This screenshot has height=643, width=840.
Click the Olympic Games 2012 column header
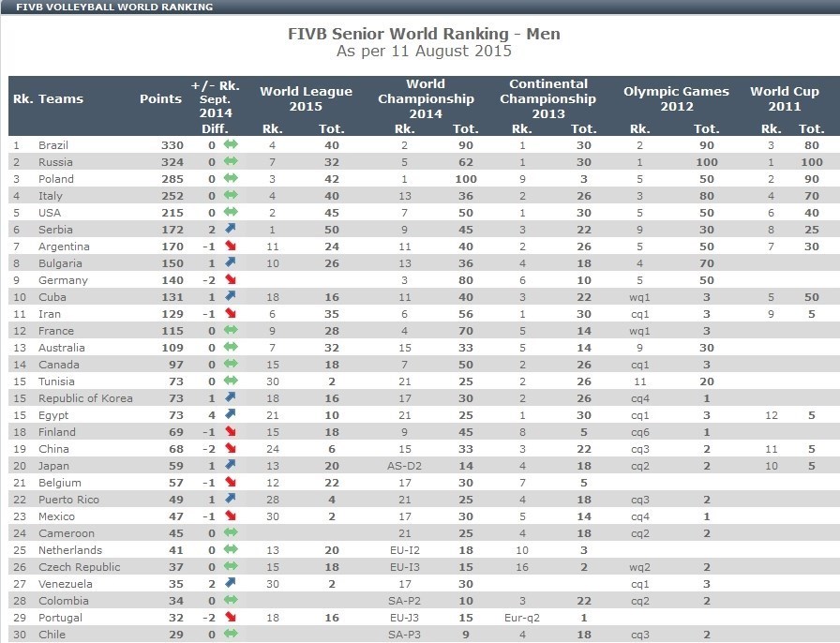676,98
